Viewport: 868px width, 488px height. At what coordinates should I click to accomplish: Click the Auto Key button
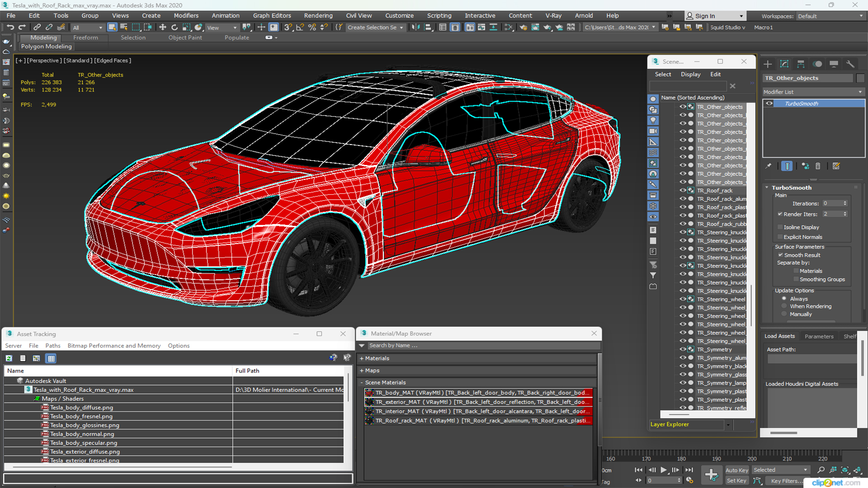click(736, 470)
